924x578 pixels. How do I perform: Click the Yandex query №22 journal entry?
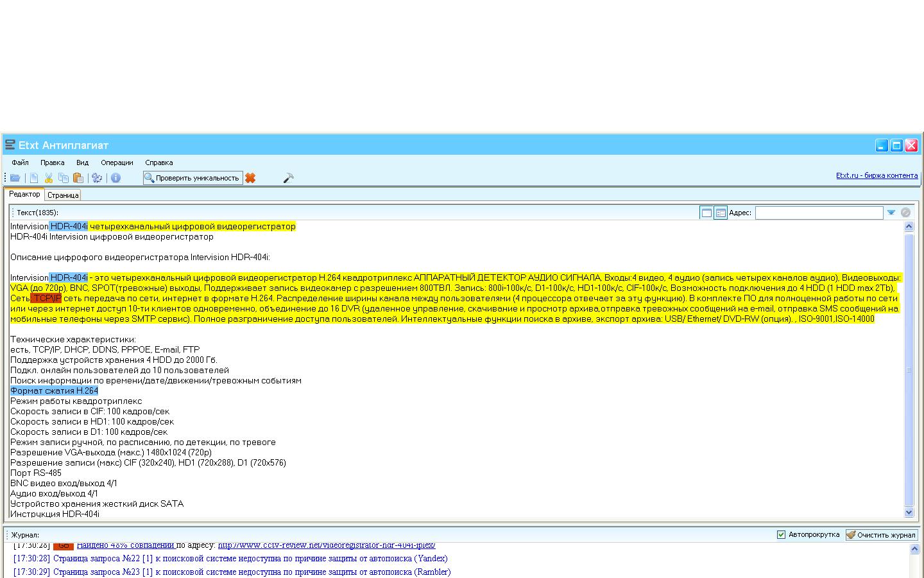click(x=230, y=559)
